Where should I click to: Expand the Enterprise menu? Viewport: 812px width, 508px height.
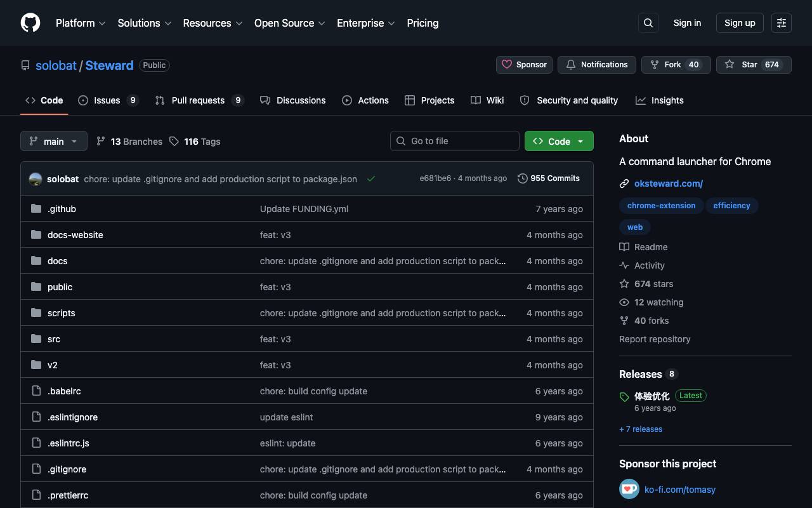pos(366,23)
